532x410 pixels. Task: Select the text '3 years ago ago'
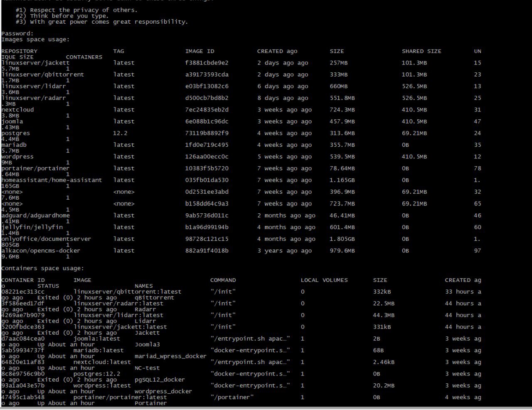(x=284, y=251)
